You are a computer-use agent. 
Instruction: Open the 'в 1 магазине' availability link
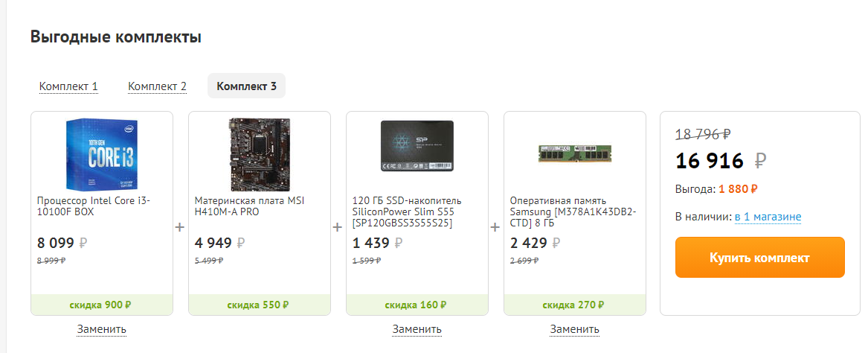coord(768,217)
